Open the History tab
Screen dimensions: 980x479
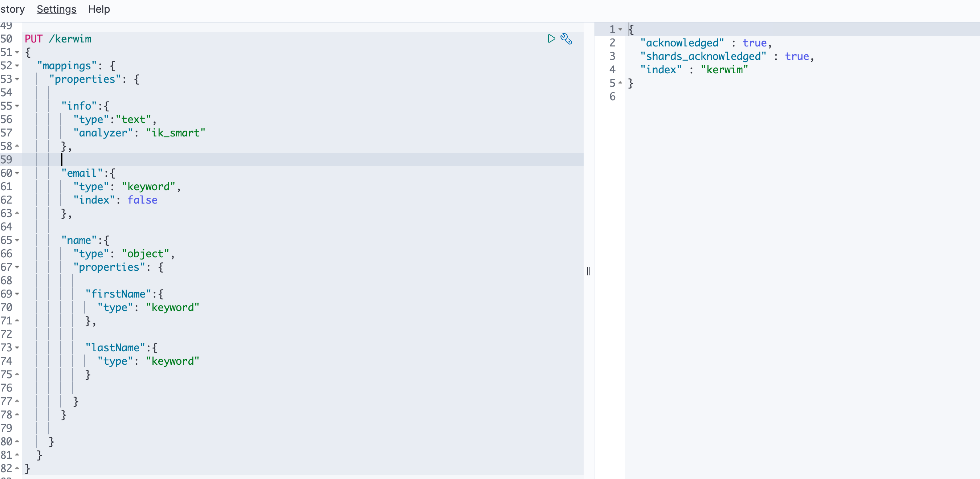pyautogui.click(x=12, y=9)
